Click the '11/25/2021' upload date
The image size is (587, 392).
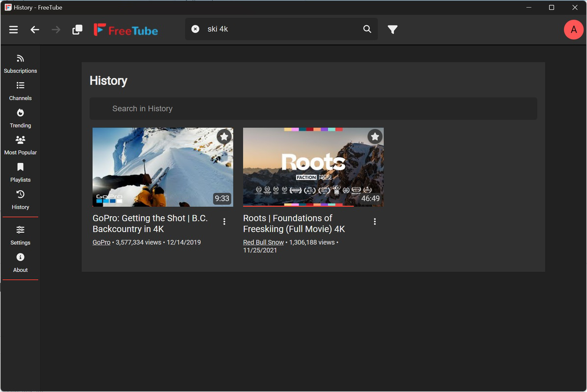[260, 250]
